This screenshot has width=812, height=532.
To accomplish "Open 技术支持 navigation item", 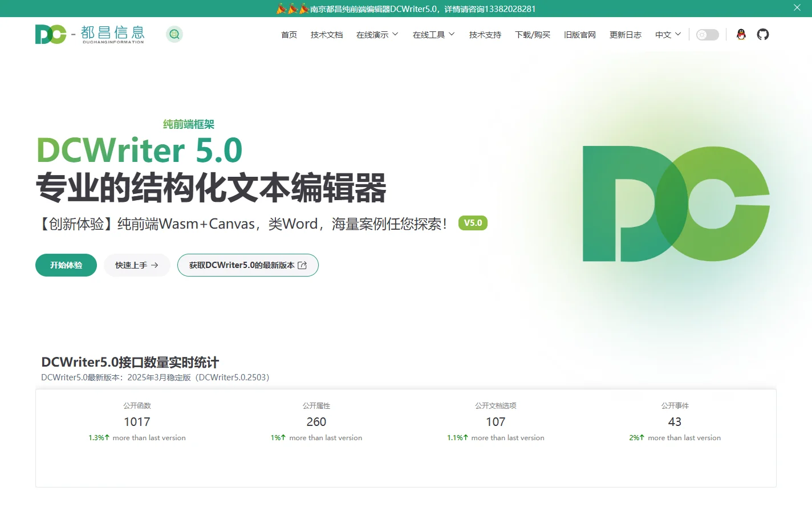I will tap(485, 35).
